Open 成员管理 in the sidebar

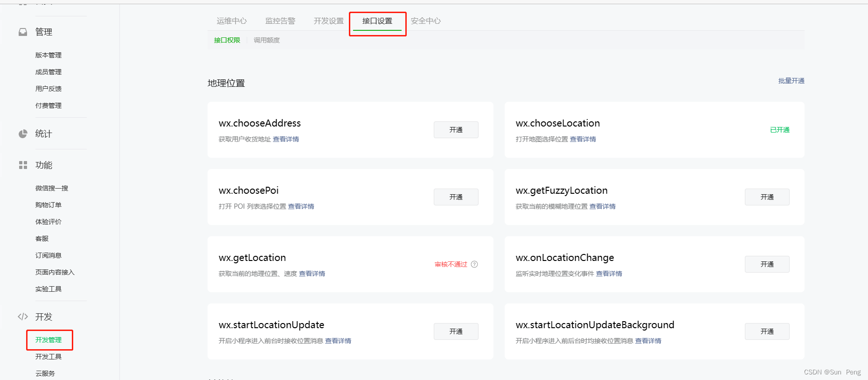coord(49,72)
